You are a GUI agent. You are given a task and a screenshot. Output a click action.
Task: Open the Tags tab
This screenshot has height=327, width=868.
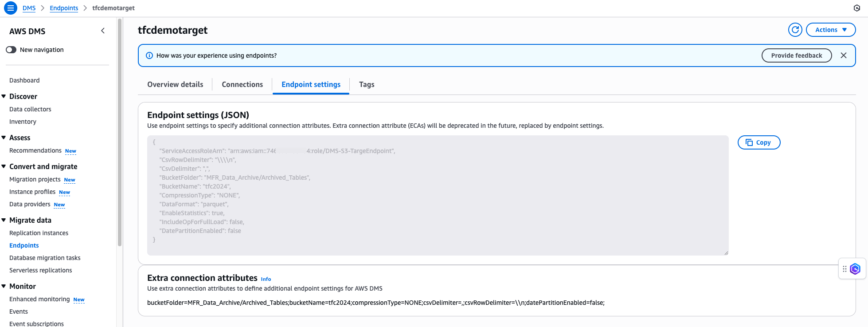[366, 84]
